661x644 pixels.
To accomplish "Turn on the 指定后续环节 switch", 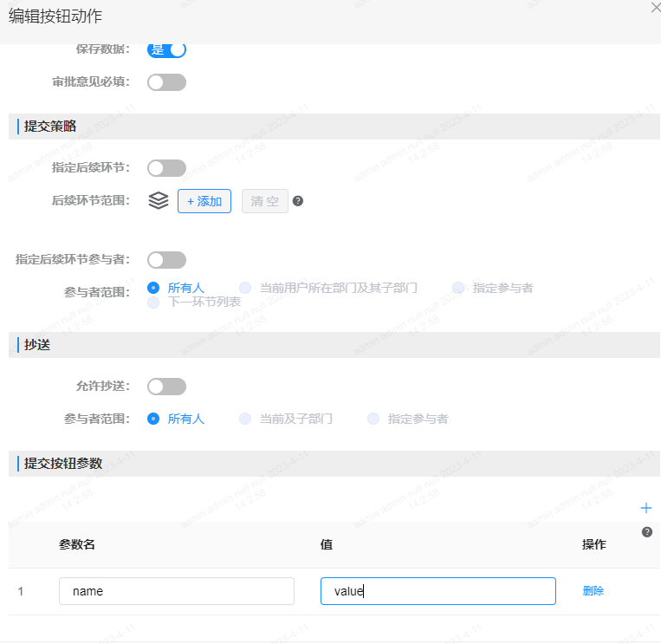I will [x=166, y=168].
